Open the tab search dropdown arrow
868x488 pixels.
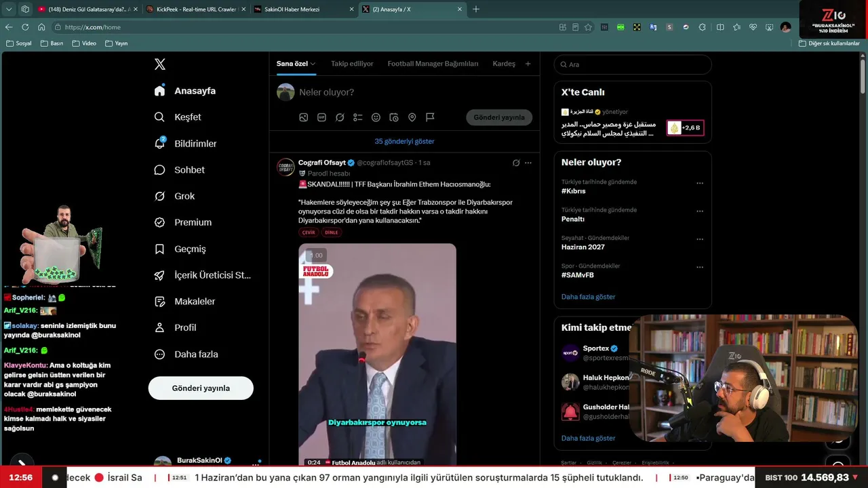[9, 9]
